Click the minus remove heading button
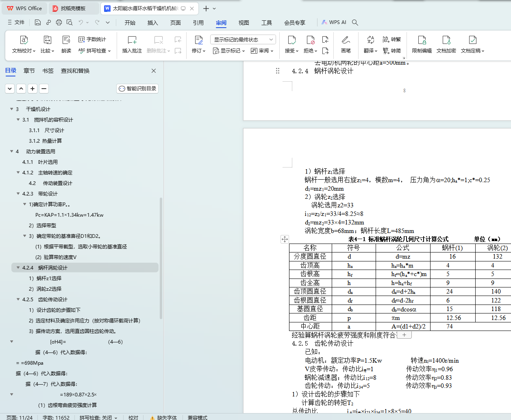This screenshot has width=511, height=420. pyautogui.click(x=44, y=88)
